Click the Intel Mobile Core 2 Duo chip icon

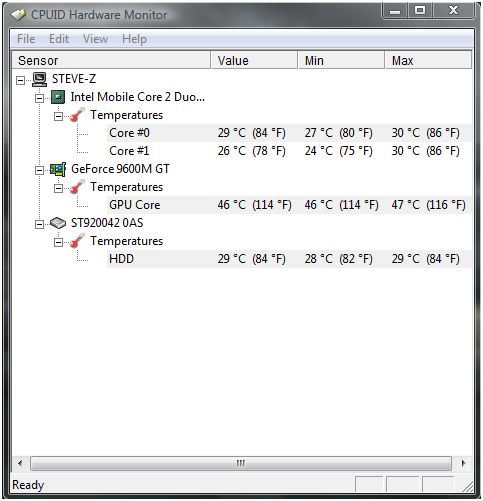(58, 97)
